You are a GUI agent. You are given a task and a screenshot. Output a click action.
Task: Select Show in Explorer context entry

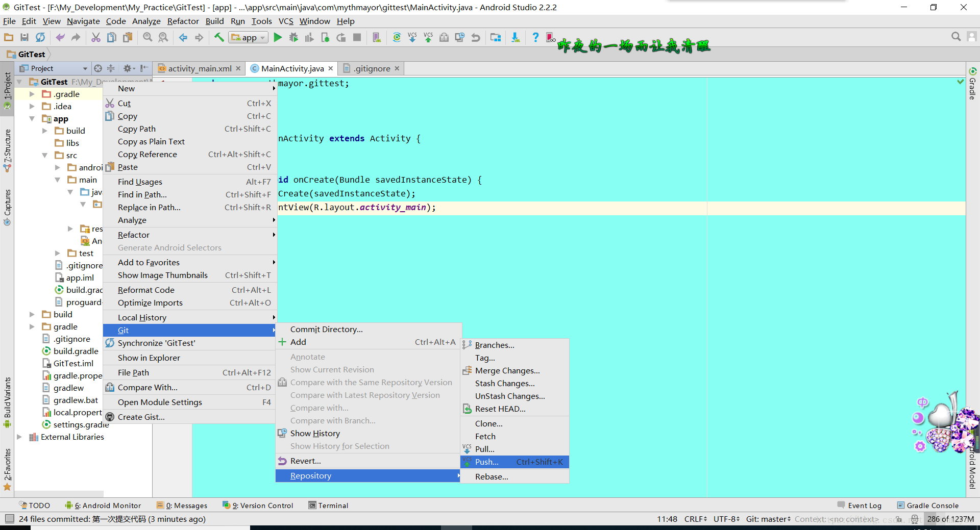tap(189, 358)
